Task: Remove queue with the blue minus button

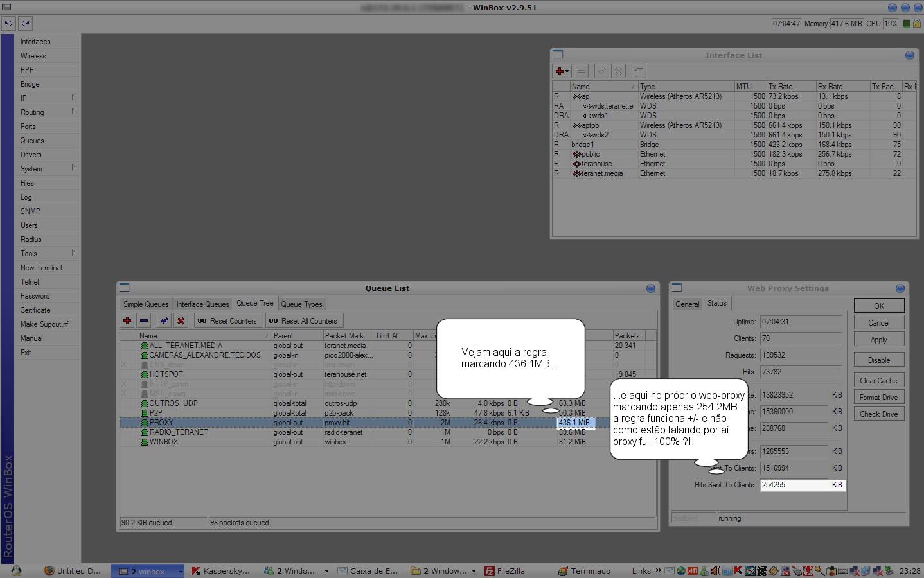Action: [x=144, y=320]
